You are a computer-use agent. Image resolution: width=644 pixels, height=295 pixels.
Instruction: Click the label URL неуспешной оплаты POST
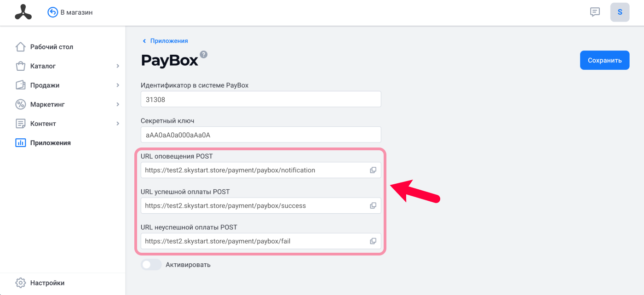coord(189,227)
